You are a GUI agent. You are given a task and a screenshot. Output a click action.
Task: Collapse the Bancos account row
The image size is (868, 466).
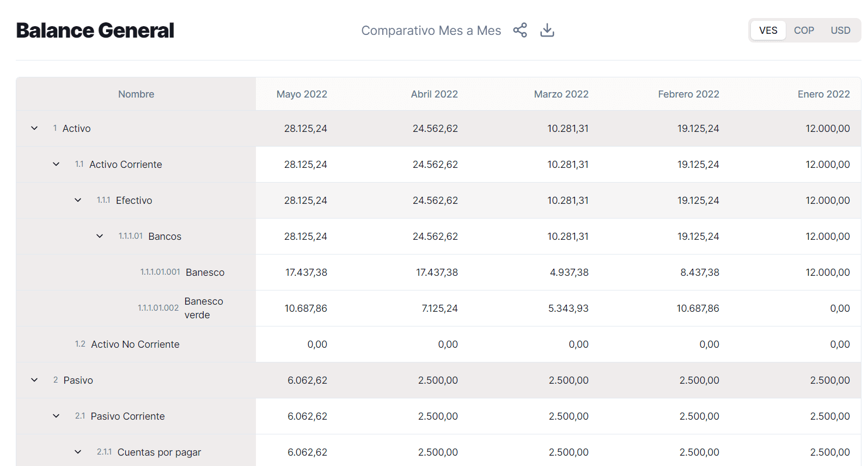click(100, 237)
